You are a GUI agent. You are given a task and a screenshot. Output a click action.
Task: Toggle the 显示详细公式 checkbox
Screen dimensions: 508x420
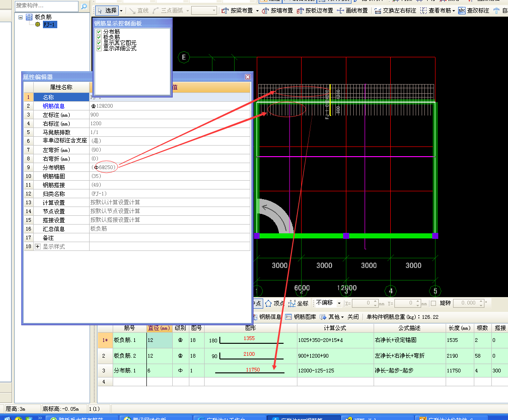[x=99, y=49]
